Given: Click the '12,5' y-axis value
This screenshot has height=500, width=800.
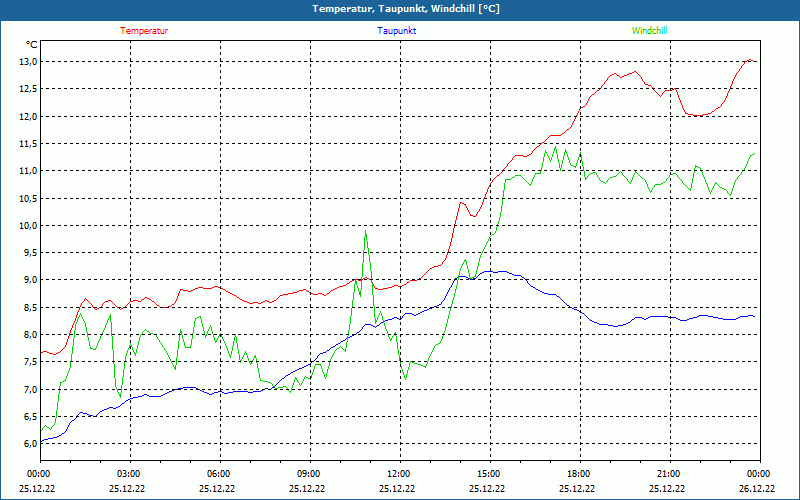Looking at the screenshot, I should pyautogui.click(x=28, y=89).
